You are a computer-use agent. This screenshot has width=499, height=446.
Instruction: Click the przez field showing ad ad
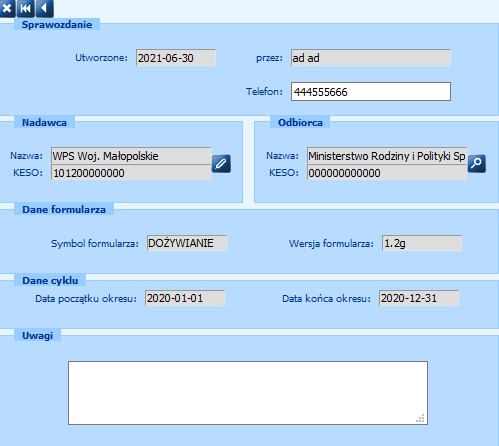pyautogui.click(x=371, y=58)
